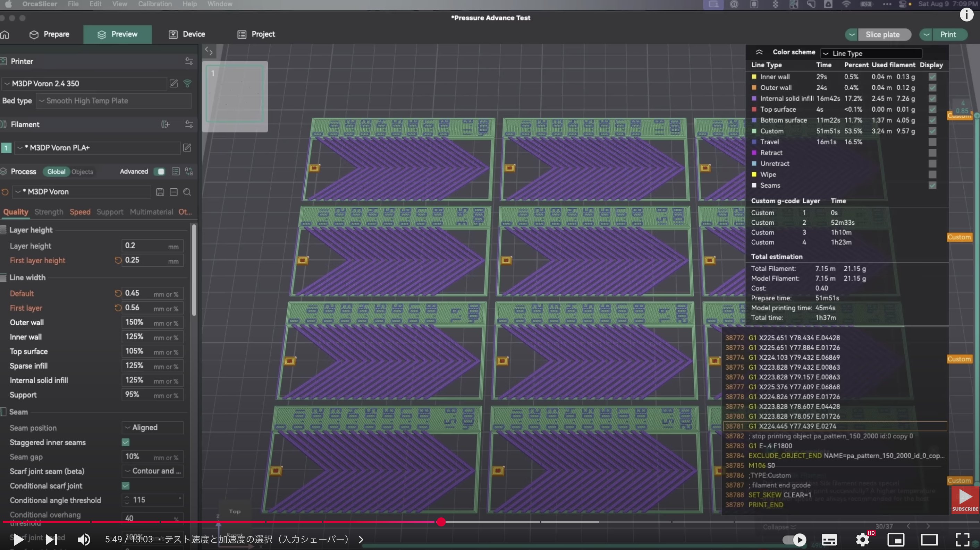This screenshot has height=550, width=980.
Task: Click the red video progress scrubber
Action: tap(441, 522)
